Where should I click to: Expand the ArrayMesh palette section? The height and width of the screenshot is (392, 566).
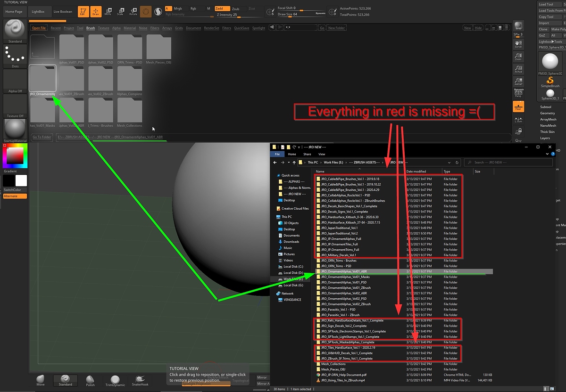(x=548, y=119)
